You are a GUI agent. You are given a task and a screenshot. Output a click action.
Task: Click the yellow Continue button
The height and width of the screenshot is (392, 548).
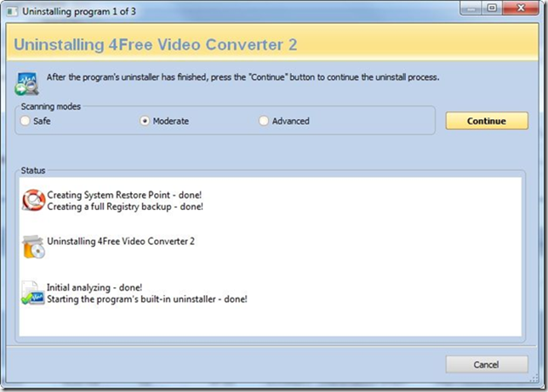[487, 121]
